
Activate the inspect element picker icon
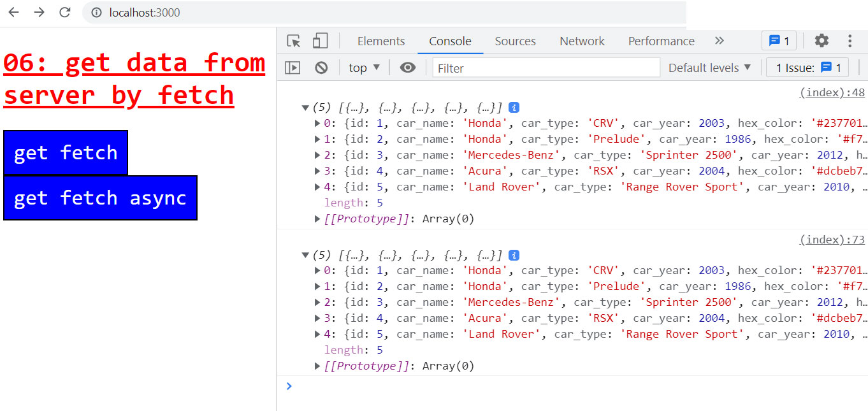(294, 41)
